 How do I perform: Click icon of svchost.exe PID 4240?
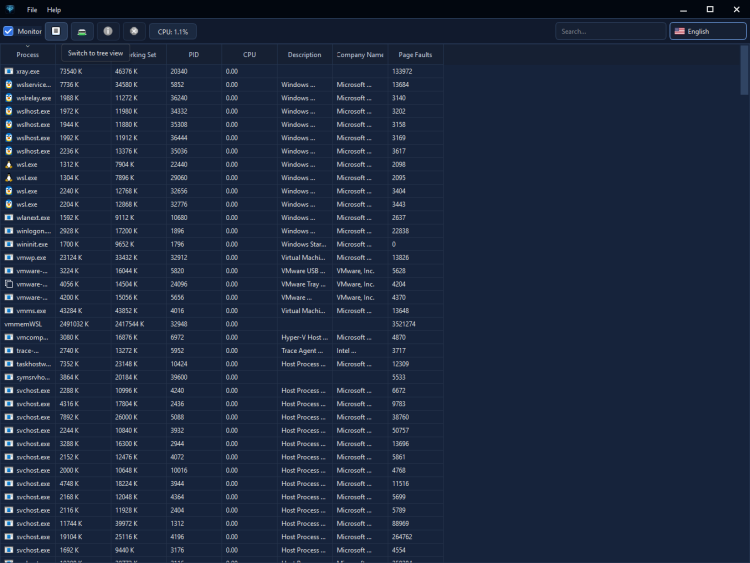point(9,391)
